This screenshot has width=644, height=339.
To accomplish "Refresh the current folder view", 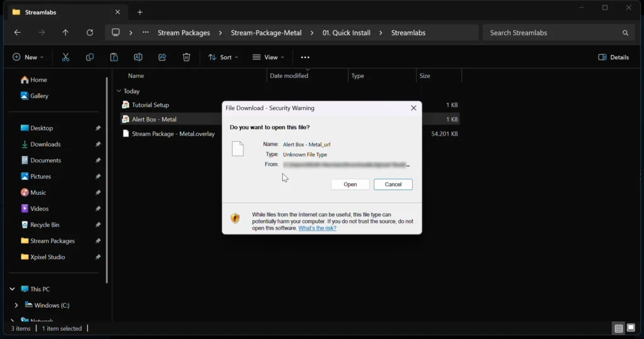I will click(90, 33).
